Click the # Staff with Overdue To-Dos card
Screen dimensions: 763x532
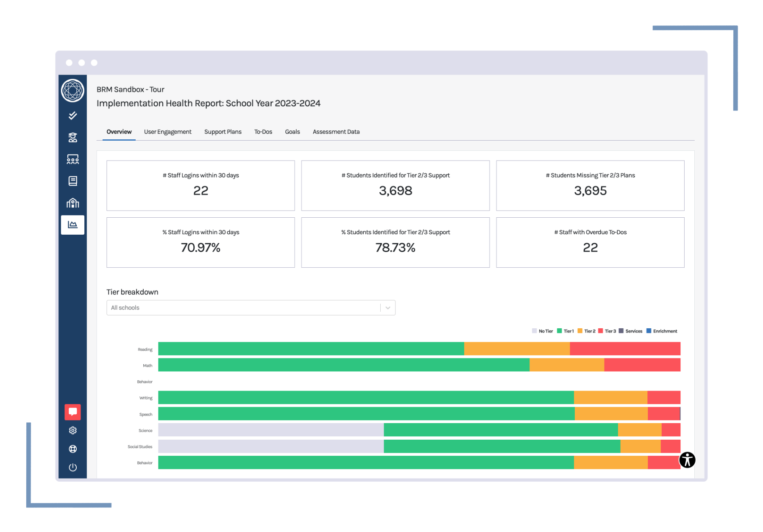[590, 242]
